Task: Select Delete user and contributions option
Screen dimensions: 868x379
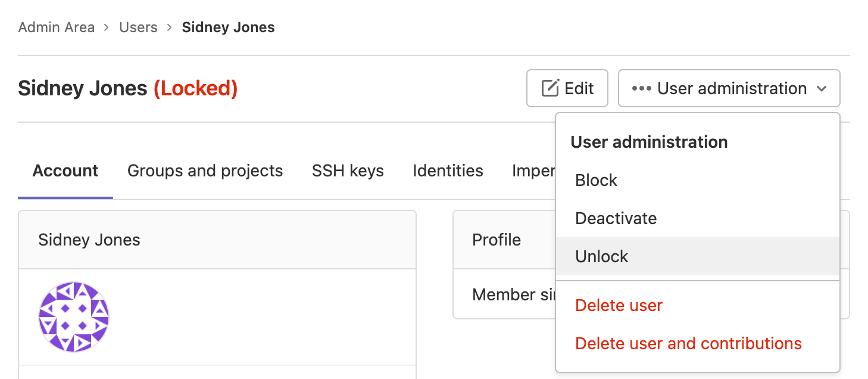Action: click(688, 343)
